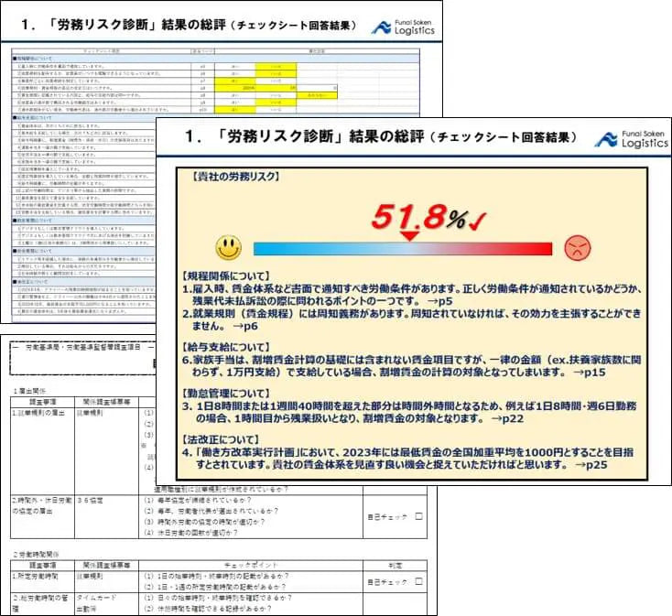Screen dimensions: 672x616
Task: Tick the 自己チェック checkbox for 時間外・休日労働
Action: point(418,516)
